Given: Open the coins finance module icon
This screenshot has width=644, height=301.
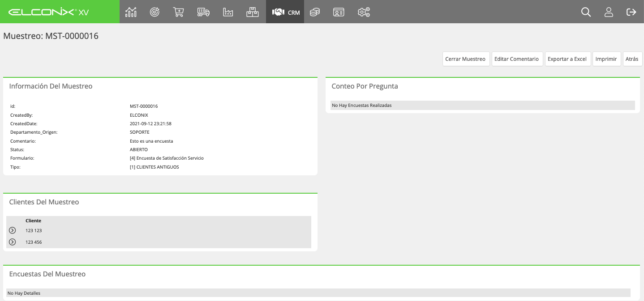Looking at the screenshot, I should pyautogui.click(x=315, y=12).
